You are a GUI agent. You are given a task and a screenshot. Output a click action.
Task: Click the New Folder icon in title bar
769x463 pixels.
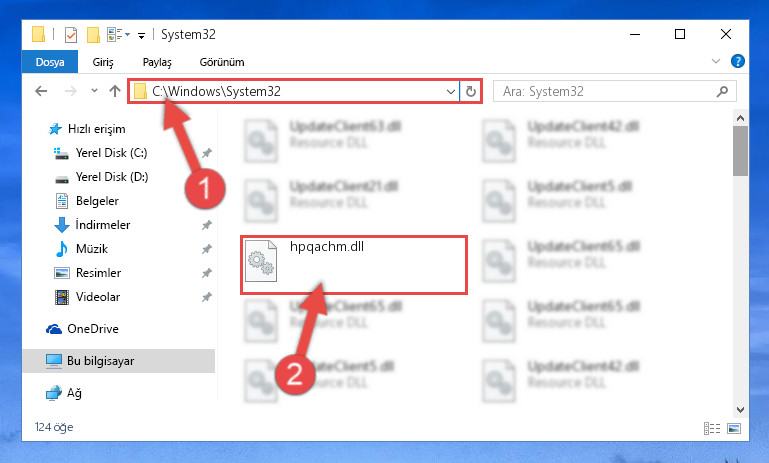[93, 35]
